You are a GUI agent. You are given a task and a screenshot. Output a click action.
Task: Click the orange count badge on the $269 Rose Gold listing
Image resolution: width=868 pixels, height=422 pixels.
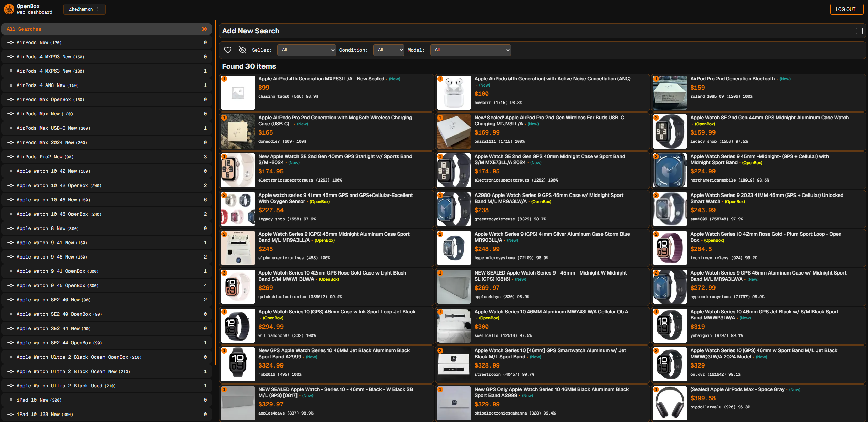[224, 273]
